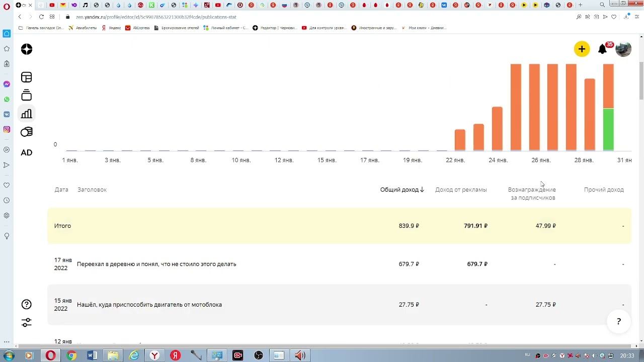The width and height of the screenshot is (644, 362).
Task: Click the green bar segment in chart
Action: 608,129
